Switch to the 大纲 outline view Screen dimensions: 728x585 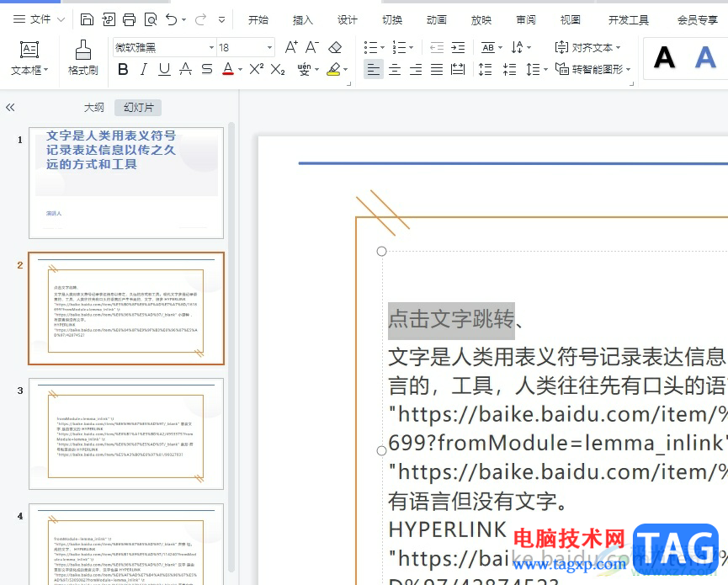coord(93,108)
